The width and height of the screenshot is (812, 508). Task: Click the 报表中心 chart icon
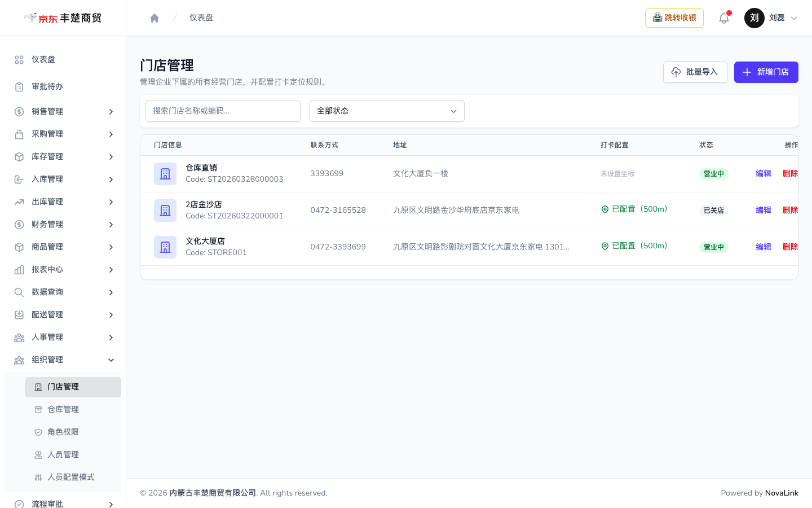[19, 270]
